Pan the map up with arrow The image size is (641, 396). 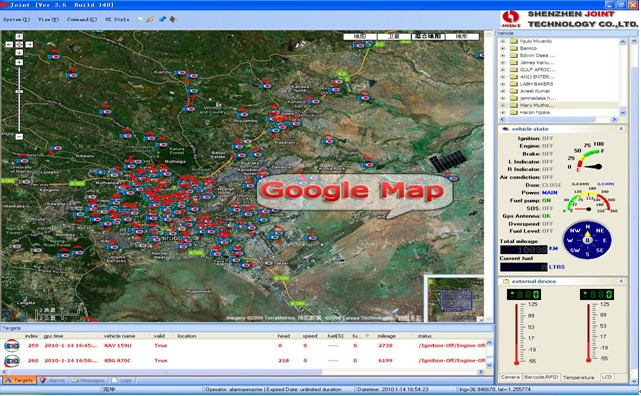[x=19, y=37]
